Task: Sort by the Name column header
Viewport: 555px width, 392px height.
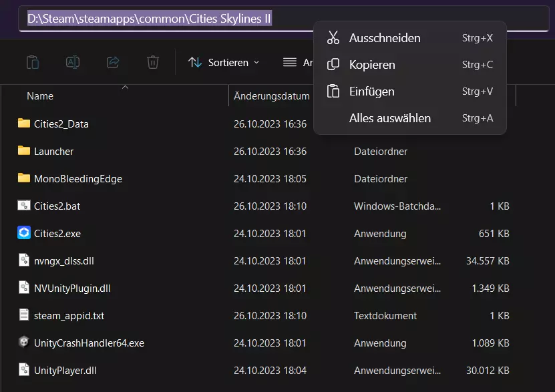Action: (x=40, y=96)
